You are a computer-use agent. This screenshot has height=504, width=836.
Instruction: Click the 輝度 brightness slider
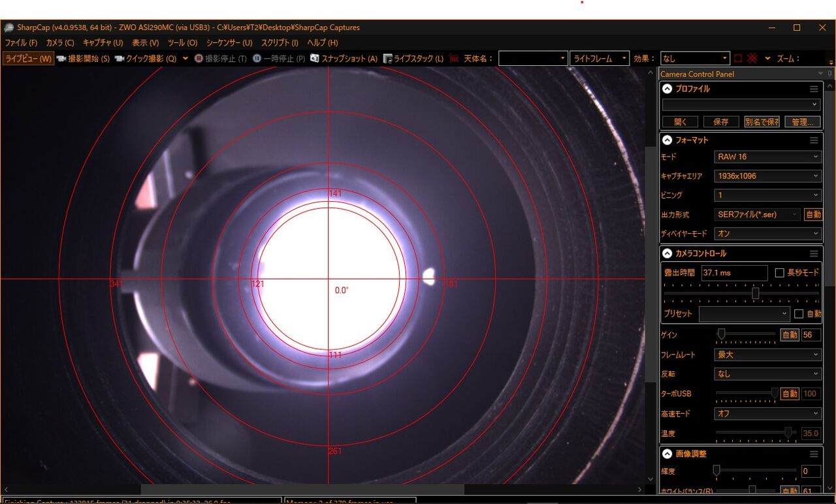[x=756, y=471]
